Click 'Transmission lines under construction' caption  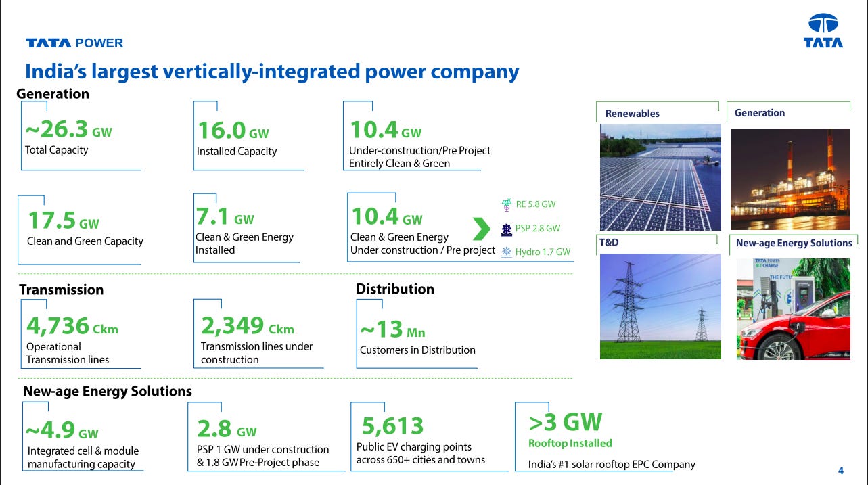pyautogui.click(x=257, y=353)
